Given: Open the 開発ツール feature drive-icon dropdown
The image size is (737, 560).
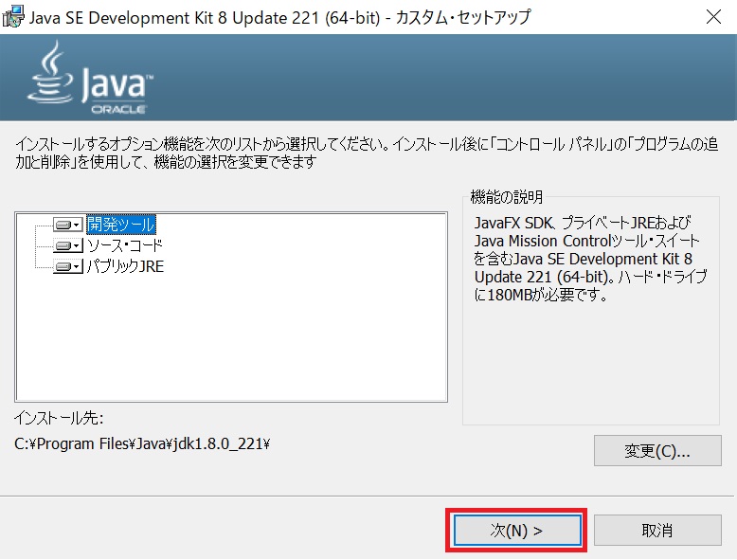Looking at the screenshot, I should coord(68,225).
